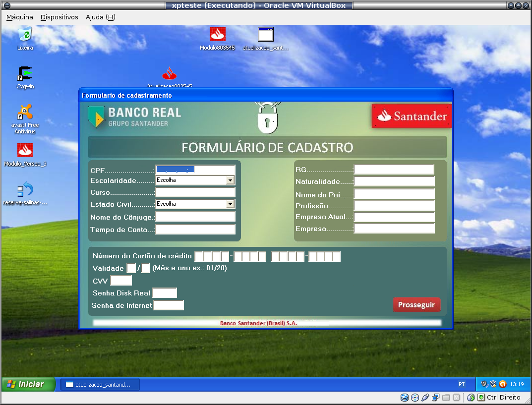Open the Ajuda menu
Image resolution: width=532 pixels, height=405 pixels.
tap(101, 17)
